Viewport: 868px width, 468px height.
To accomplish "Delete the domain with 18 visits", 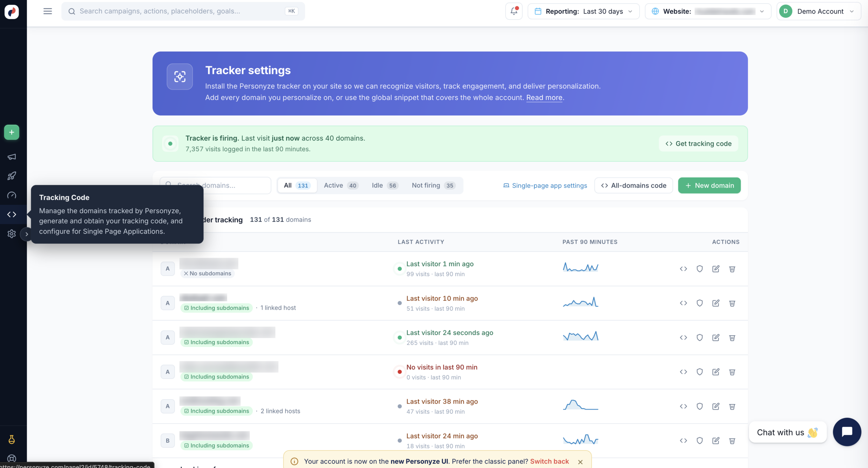I will click(x=732, y=441).
